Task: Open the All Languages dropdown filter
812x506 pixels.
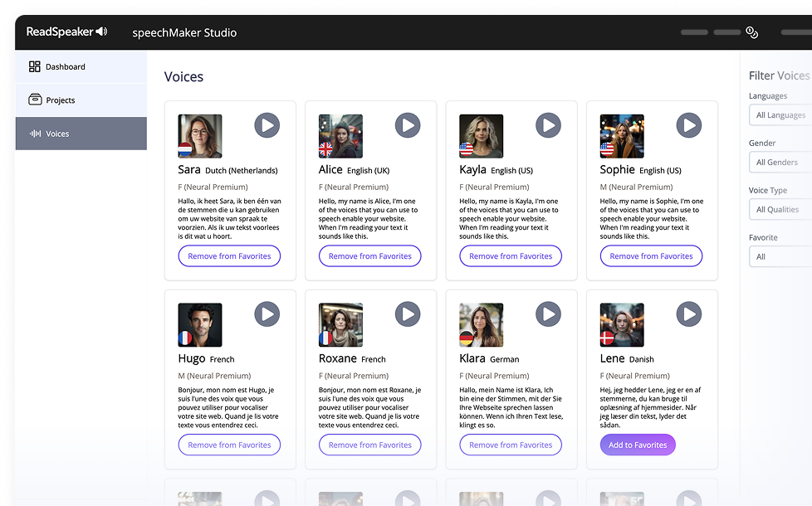Action: (780, 115)
